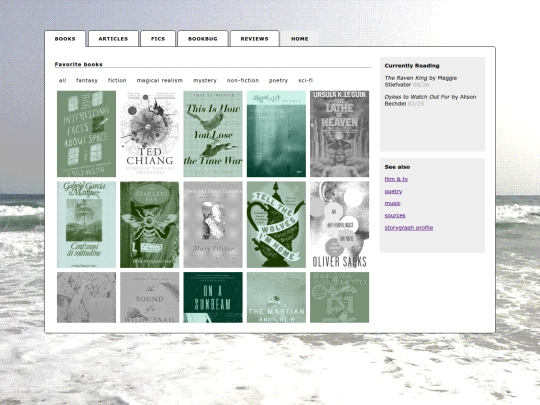Open The Lathe of Heaven cover

[x=340, y=134]
